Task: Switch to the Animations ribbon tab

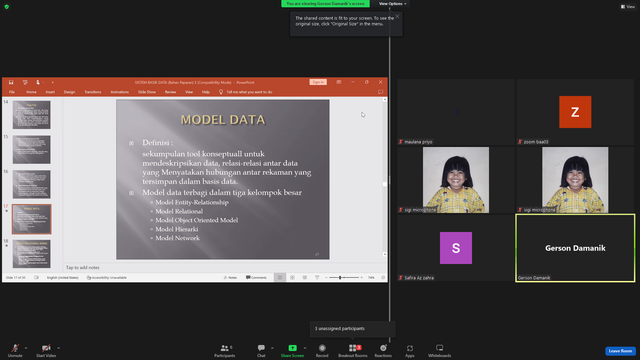Action: pos(120,92)
